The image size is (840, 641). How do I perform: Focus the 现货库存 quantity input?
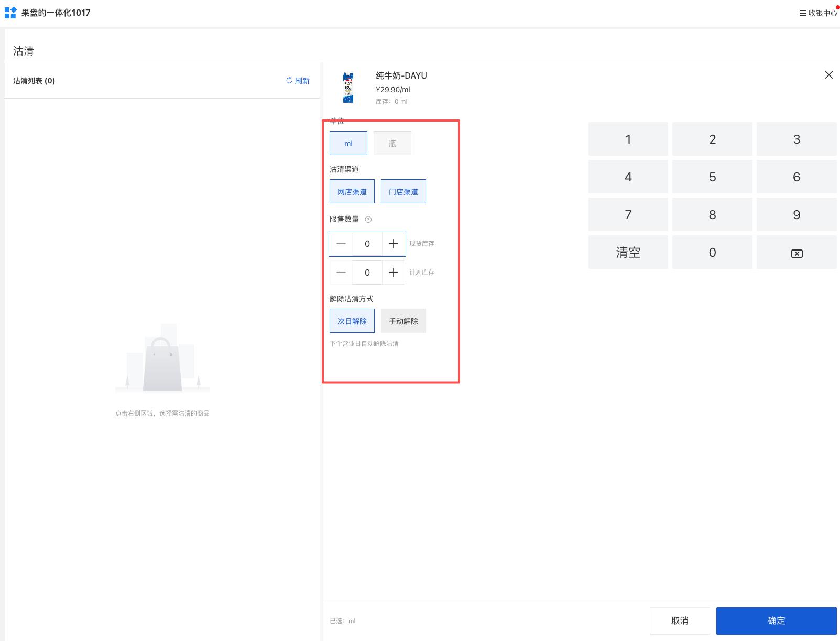(367, 244)
